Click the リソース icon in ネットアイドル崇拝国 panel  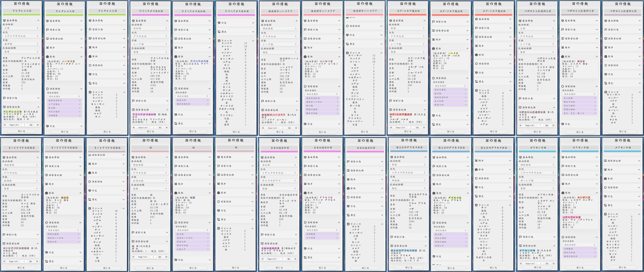[90, 208]
